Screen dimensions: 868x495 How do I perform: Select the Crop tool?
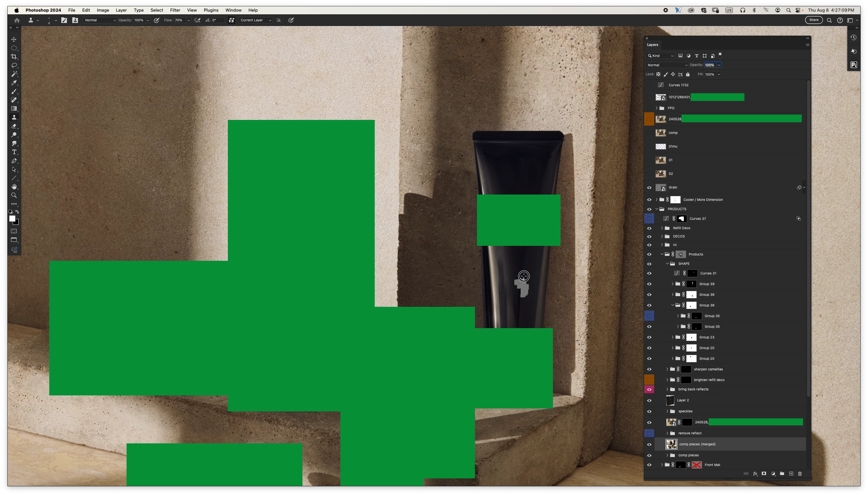click(x=14, y=57)
